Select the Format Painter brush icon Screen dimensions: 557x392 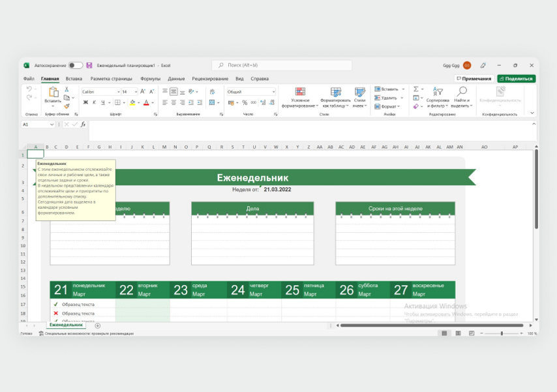coord(67,106)
